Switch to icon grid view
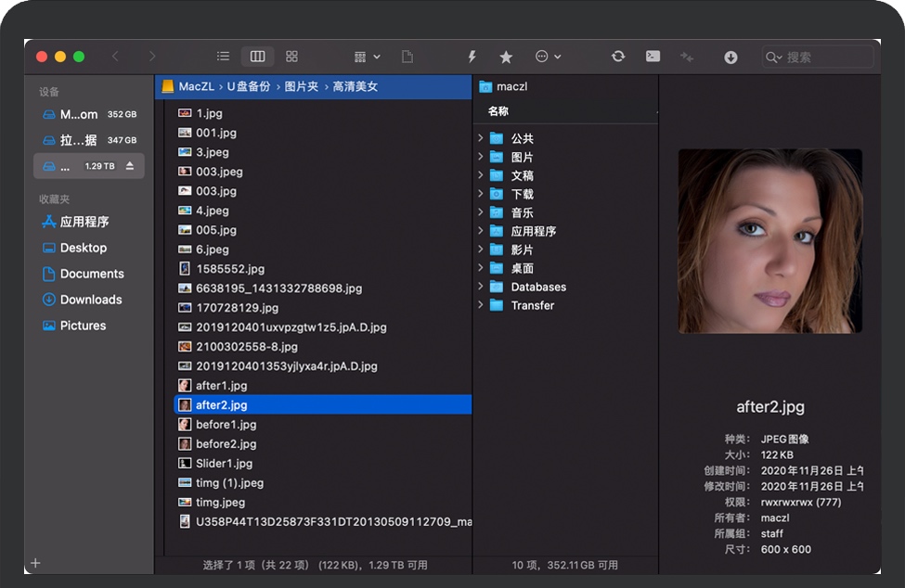 pyautogui.click(x=291, y=57)
